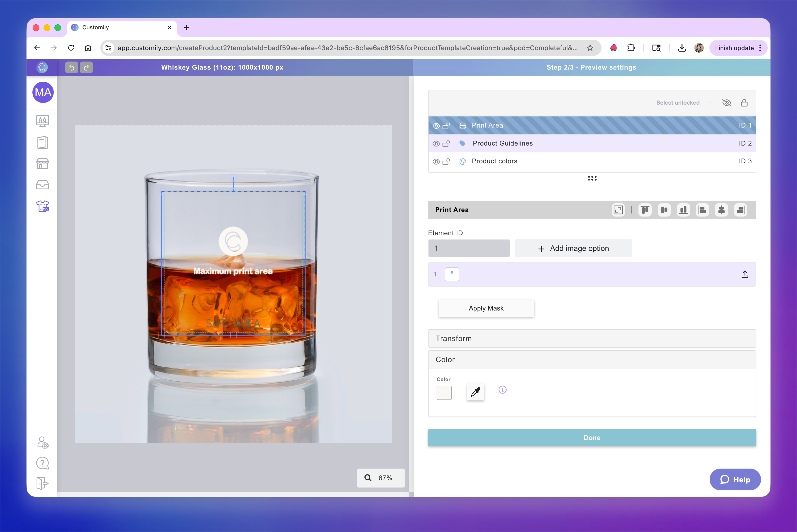The width and height of the screenshot is (797, 532).
Task: Click the fit-to-canvas icon in Print Area toolbar
Action: coord(618,210)
